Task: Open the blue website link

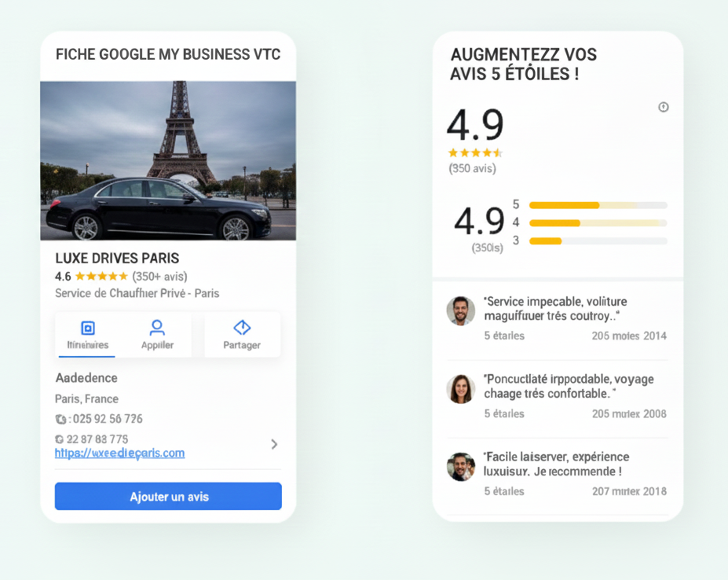Action: tap(119, 453)
